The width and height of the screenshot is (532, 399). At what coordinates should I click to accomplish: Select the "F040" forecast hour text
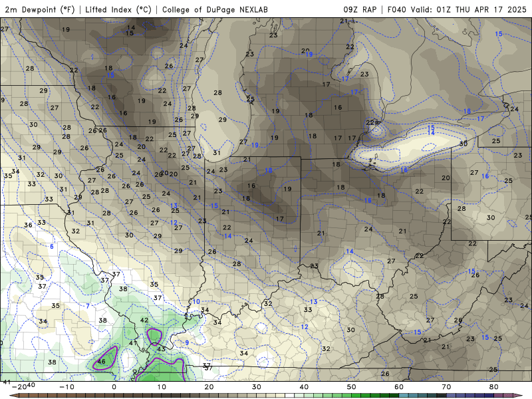[396, 9]
